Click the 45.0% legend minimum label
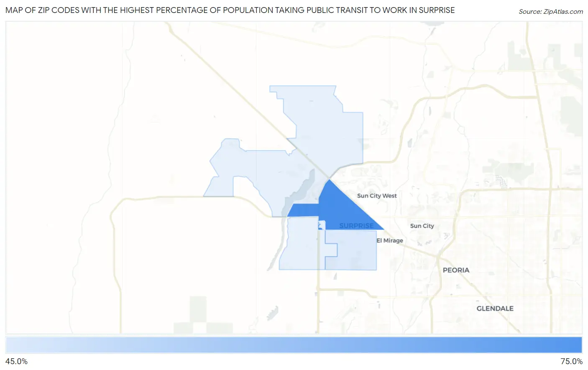This screenshot has width=588, height=370. 17,361
